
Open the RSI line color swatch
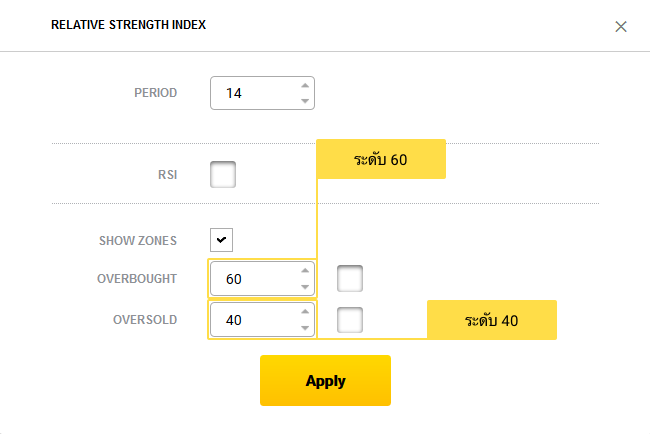click(223, 174)
